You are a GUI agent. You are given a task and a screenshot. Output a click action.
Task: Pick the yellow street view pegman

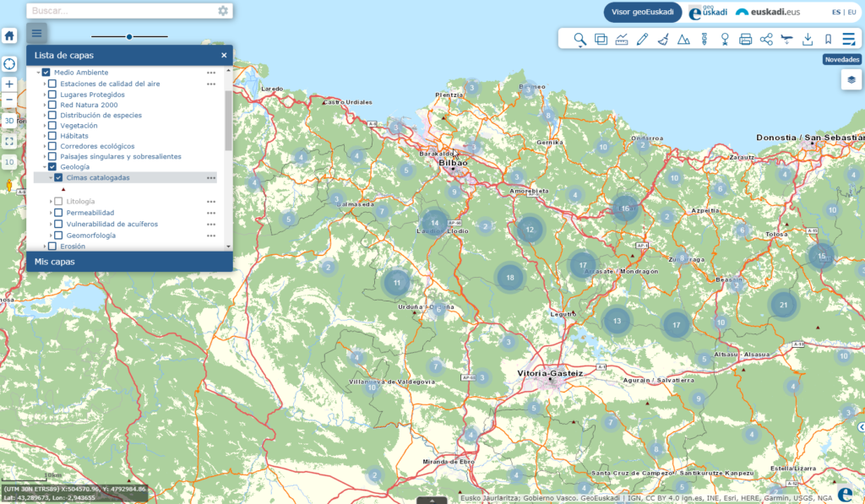click(x=9, y=185)
